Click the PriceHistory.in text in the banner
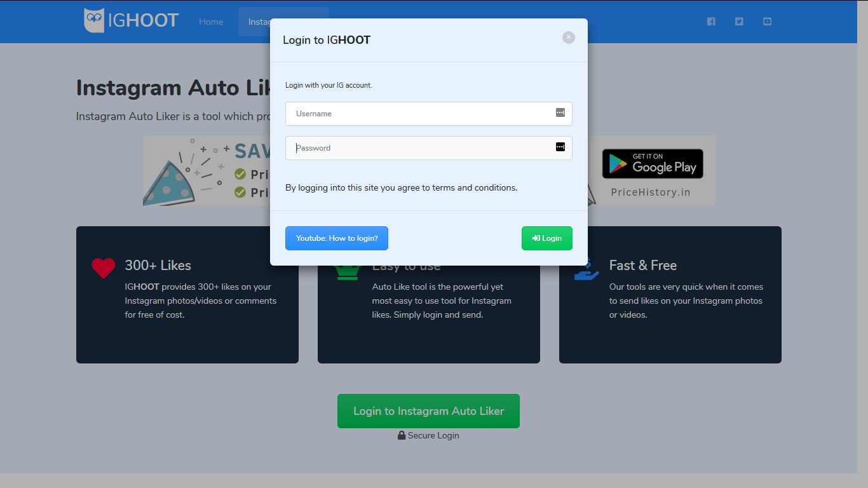 tap(651, 193)
